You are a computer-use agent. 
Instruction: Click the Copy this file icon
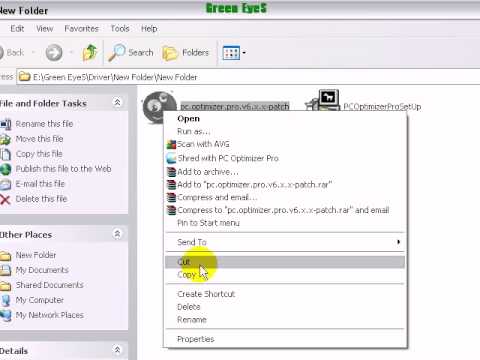pos(5,154)
